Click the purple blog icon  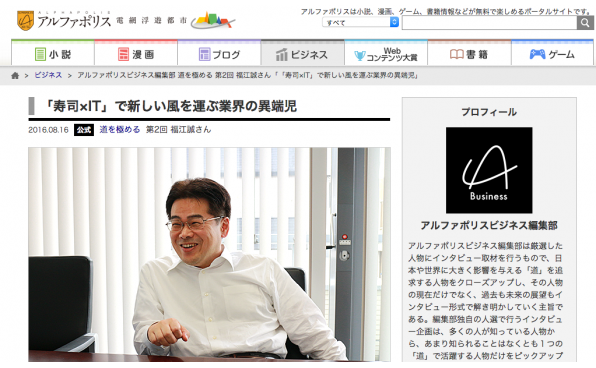click(x=204, y=54)
